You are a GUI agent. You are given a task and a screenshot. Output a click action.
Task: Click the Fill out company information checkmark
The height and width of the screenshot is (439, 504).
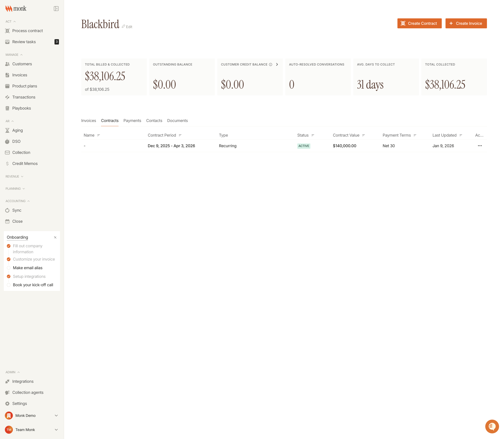[9, 246]
